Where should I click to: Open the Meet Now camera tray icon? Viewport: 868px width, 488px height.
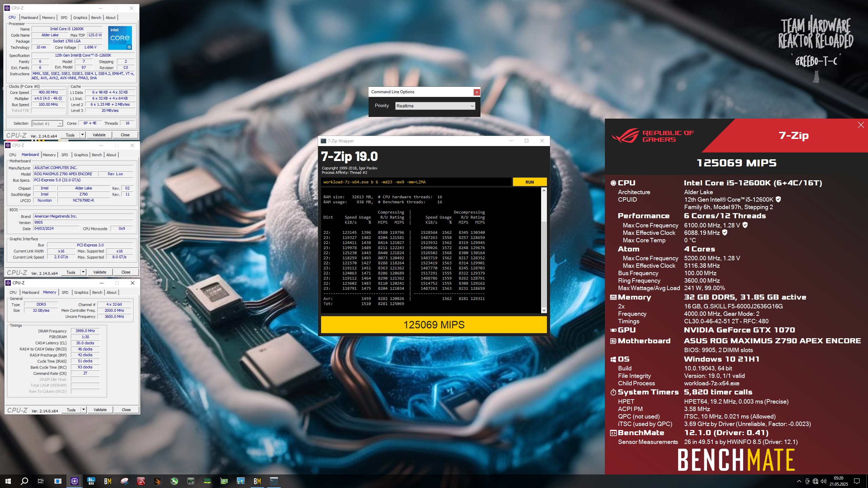(x=807, y=481)
